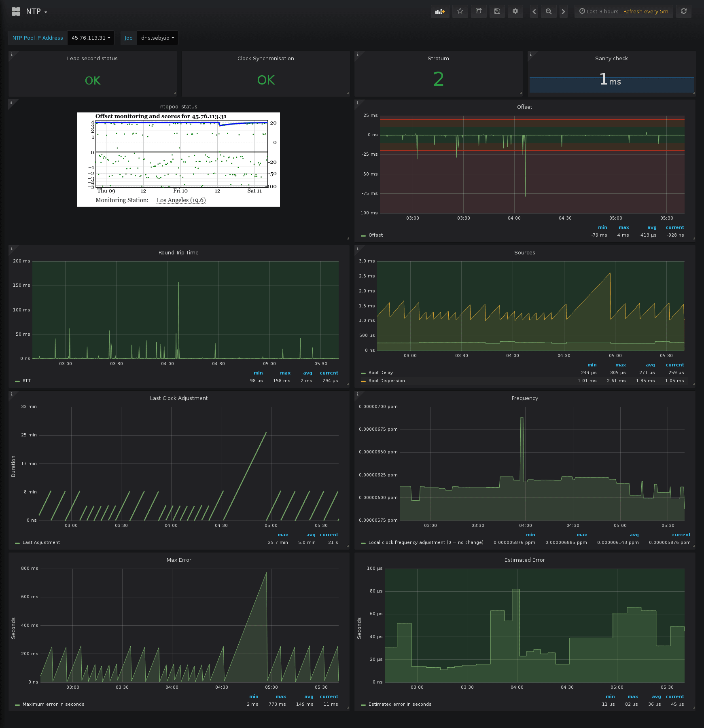The image size is (704, 728).
Task: Click the info icon on Last Clock Adjustment panel
Action: [11, 394]
